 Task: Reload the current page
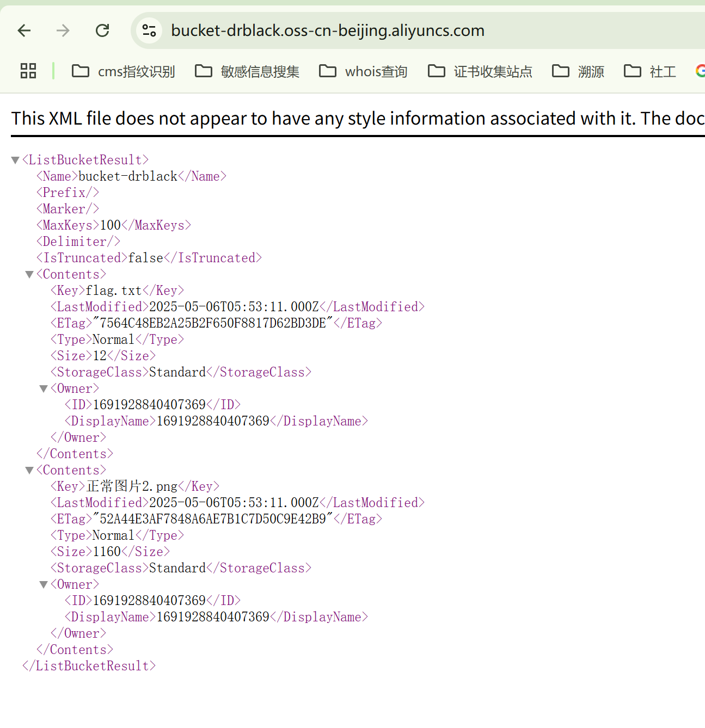(102, 30)
